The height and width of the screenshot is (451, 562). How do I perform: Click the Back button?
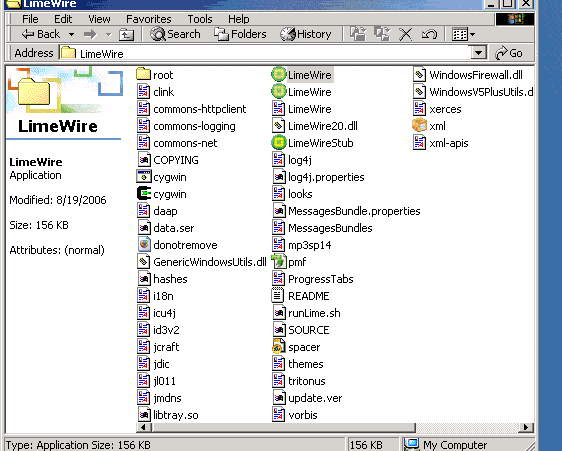point(41,34)
